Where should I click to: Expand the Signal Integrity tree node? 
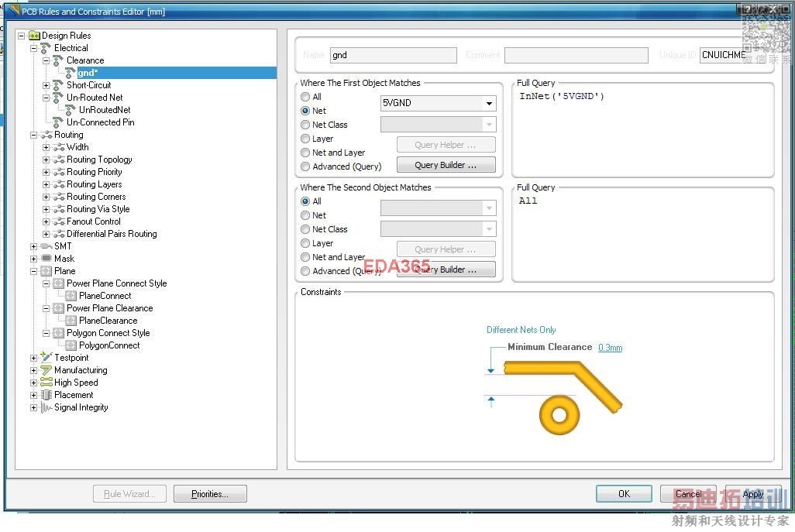(x=34, y=408)
